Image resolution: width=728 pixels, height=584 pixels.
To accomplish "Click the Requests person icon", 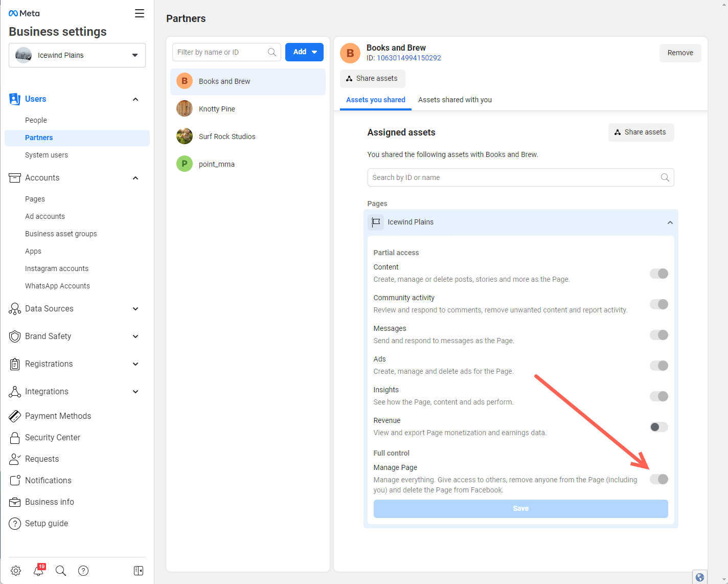I will (15, 459).
